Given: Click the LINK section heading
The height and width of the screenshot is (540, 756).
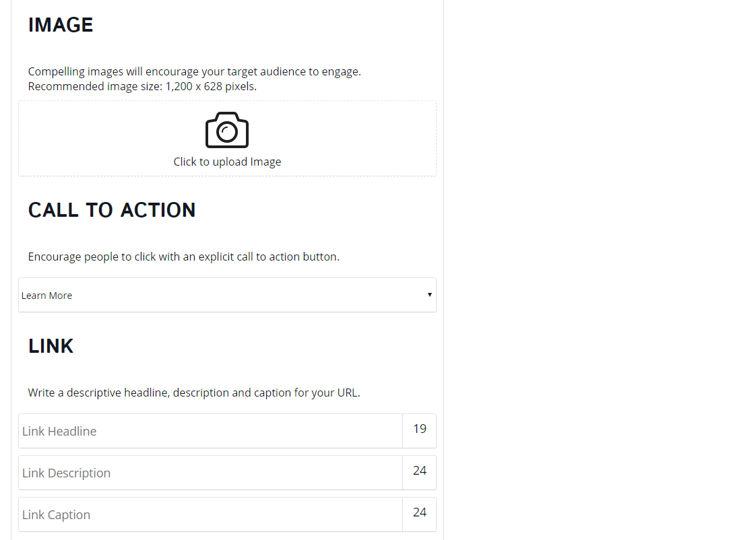Looking at the screenshot, I should coord(51,346).
